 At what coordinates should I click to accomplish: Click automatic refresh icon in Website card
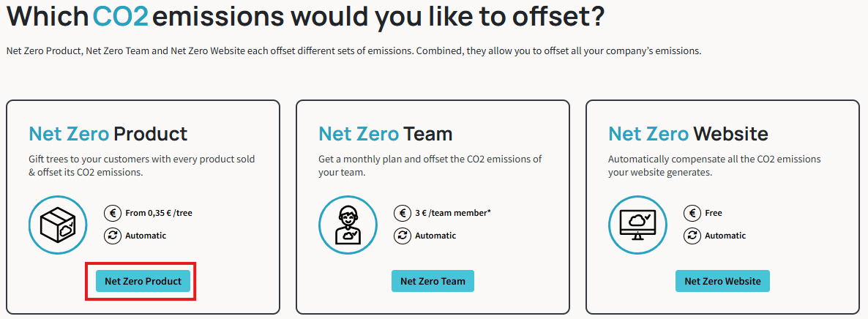tap(692, 236)
